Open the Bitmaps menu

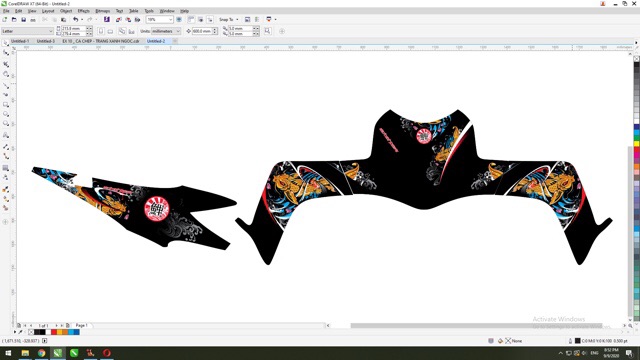coord(102,11)
